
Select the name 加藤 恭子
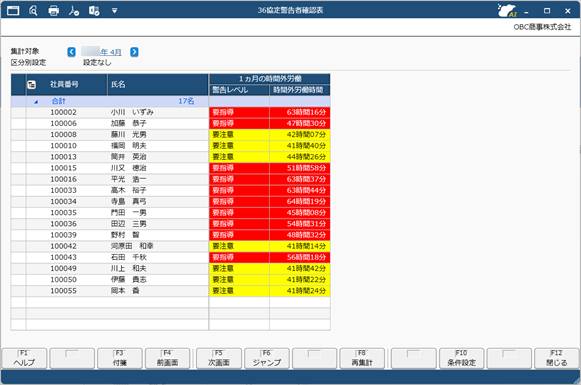pyautogui.click(x=129, y=123)
